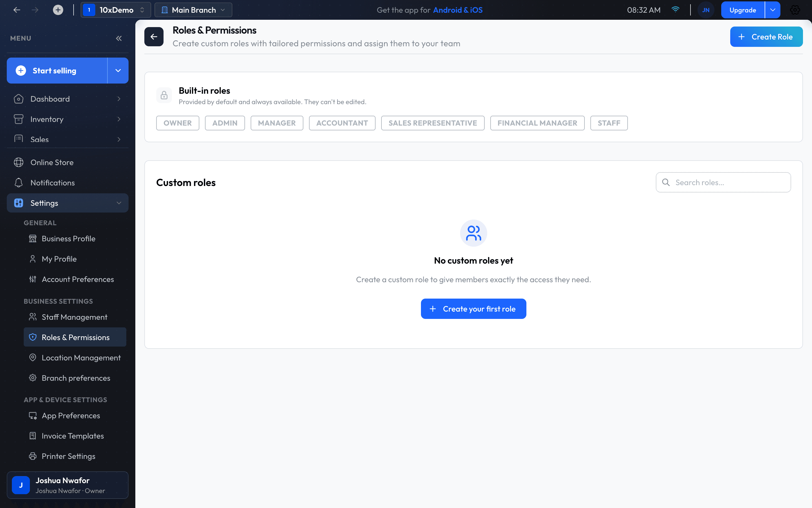
Task: Click Create your first role button
Action: 473,309
